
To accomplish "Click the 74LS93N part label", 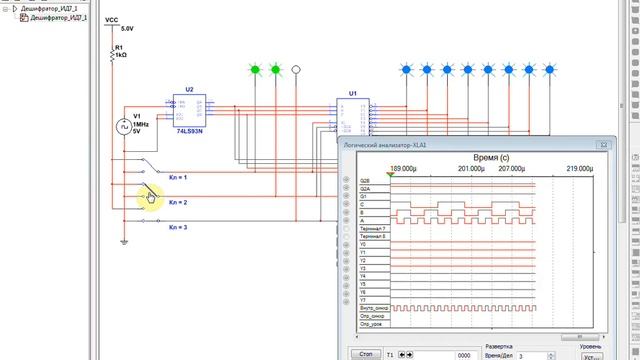I will pos(189,131).
